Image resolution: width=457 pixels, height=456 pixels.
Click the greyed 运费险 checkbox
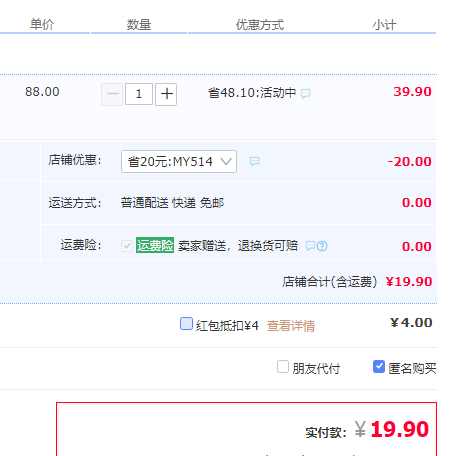click(x=127, y=246)
